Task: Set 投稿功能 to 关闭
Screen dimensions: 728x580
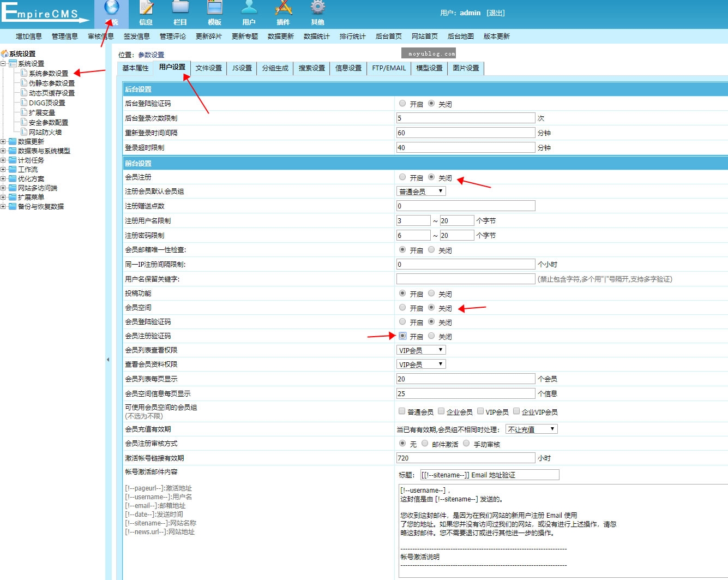Action: pos(432,294)
